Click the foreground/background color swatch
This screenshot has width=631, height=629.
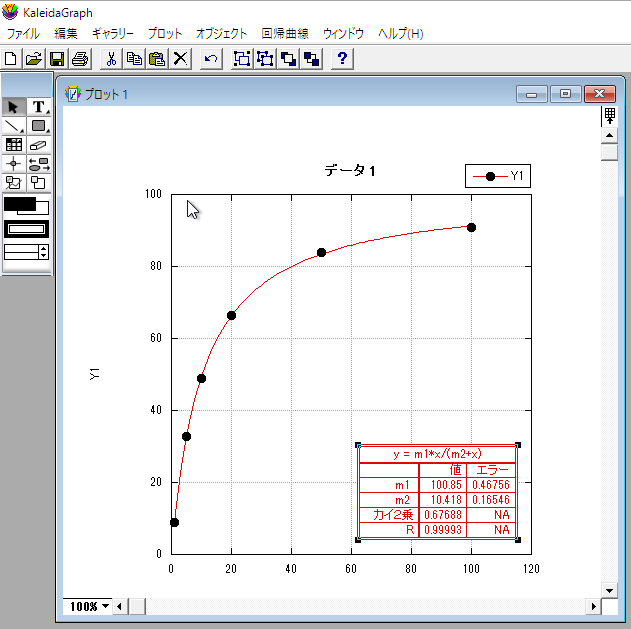[26, 206]
